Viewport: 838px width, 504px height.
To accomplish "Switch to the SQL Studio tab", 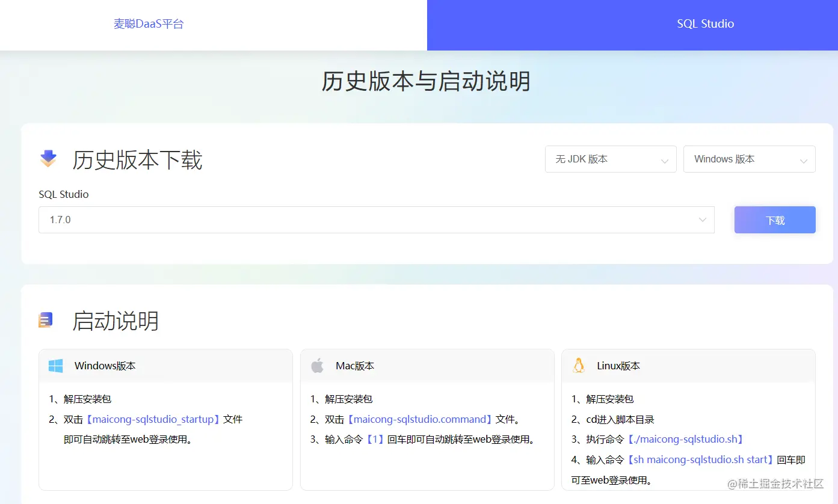I will [705, 24].
